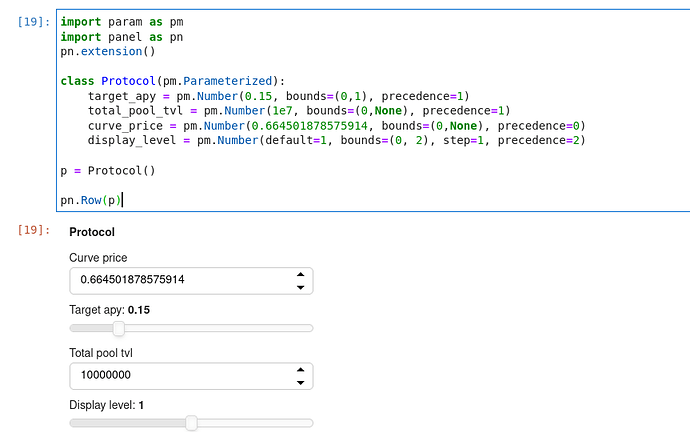
Task: Click the input prompt [19] label
Action: pyautogui.click(x=34, y=22)
